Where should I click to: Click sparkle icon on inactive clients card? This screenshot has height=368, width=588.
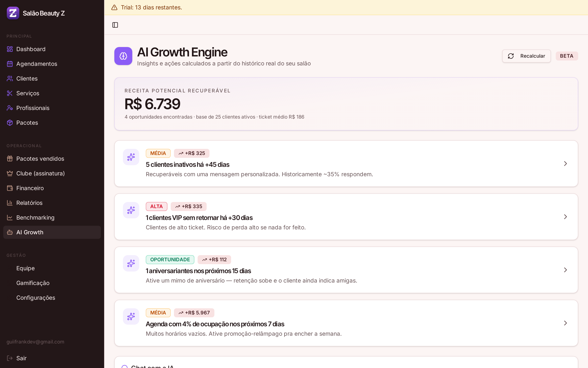point(131,157)
